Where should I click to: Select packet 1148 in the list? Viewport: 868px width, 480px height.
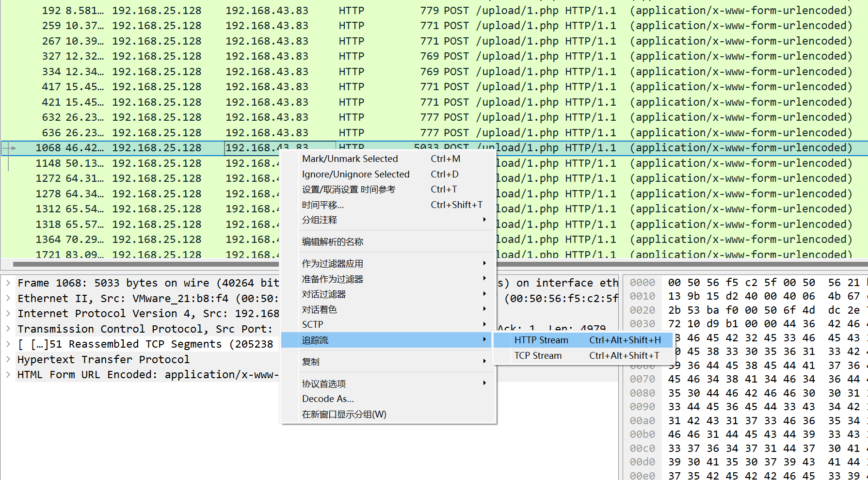145,163
